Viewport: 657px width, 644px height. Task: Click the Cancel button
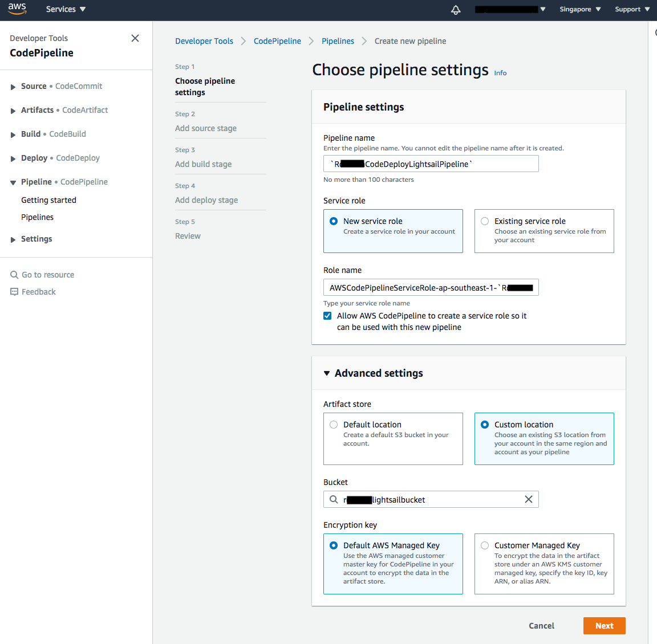(x=541, y=626)
